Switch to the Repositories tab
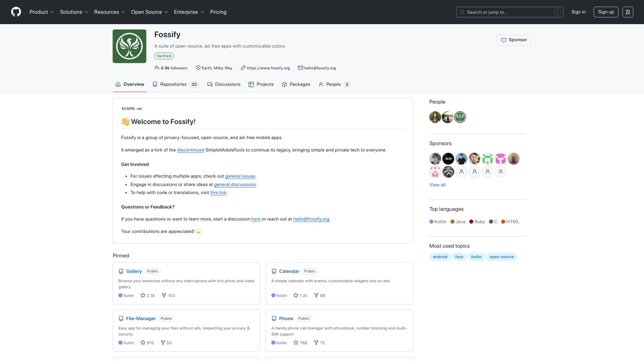The width and height of the screenshot is (644, 362). click(x=176, y=84)
